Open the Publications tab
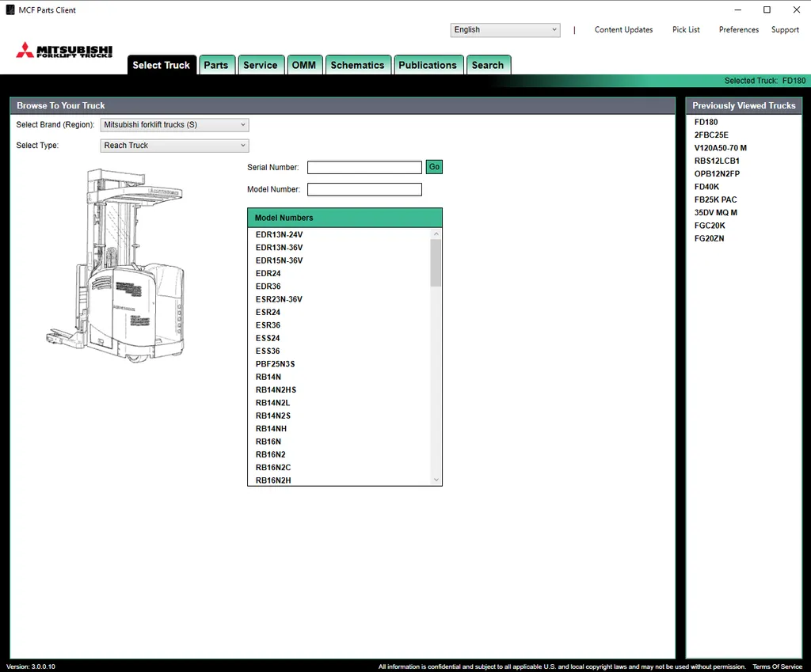This screenshot has height=672, width=811. coord(428,65)
